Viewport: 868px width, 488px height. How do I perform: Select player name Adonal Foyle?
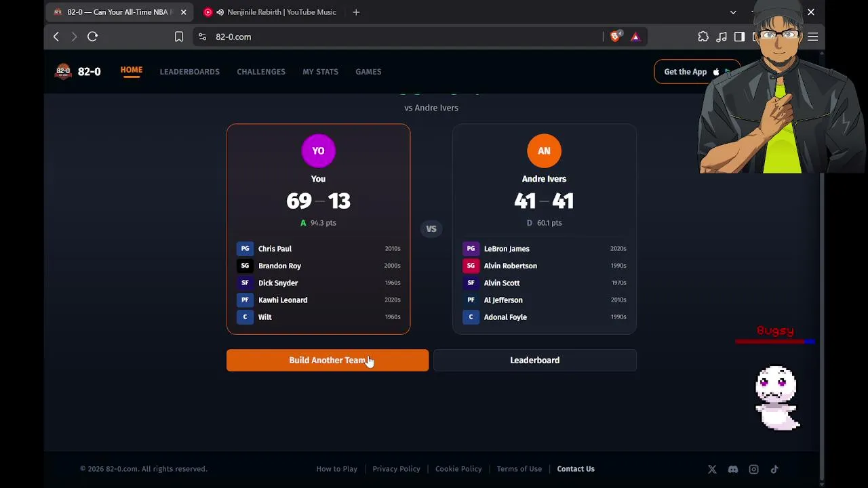[x=505, y=317]
